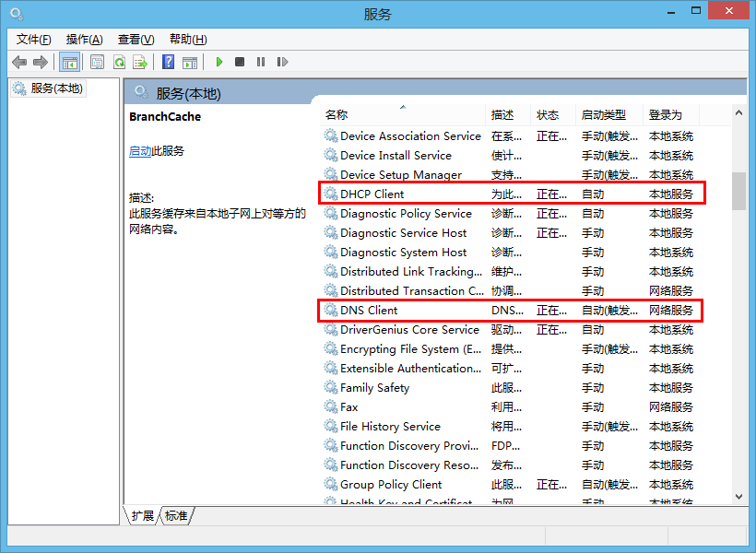Start the service with the green play icon
The width and height of the screenshot is (756, 553).
[219, 62]
